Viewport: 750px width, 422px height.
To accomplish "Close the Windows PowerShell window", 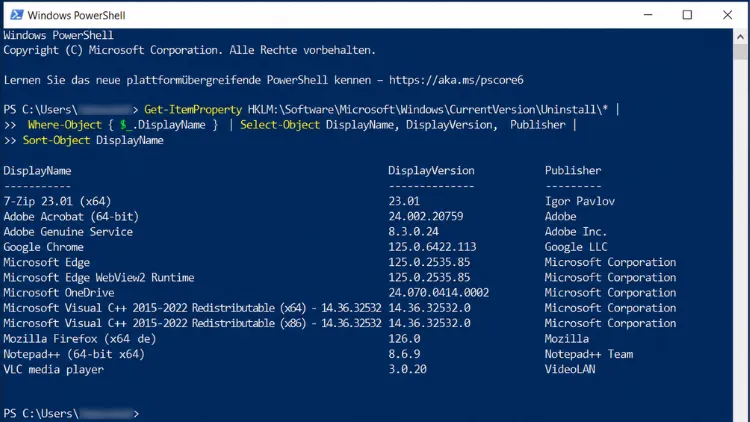I will [x=727, y=15].
